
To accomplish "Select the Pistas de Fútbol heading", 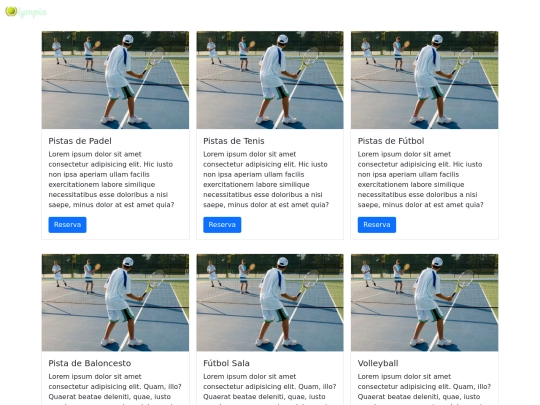I will [x=391, y=141].
